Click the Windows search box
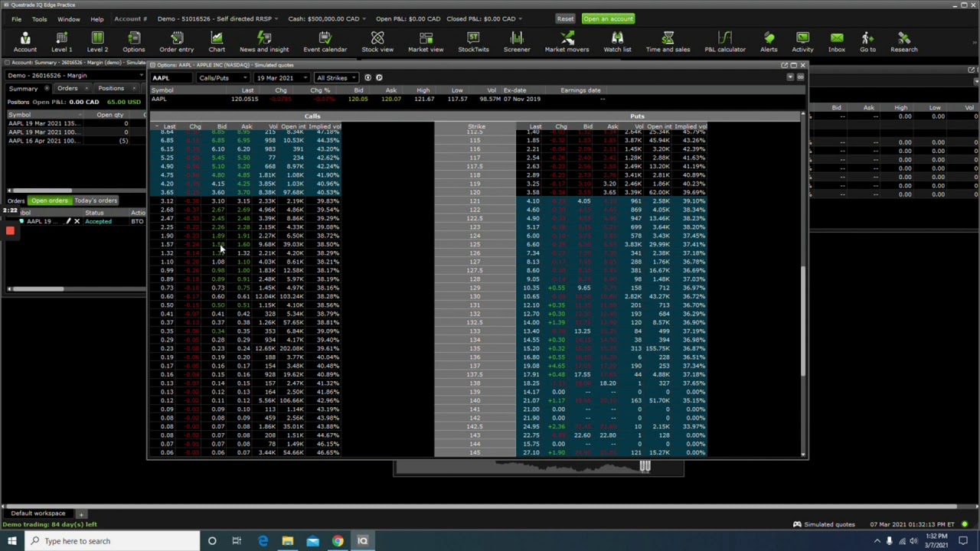This screenshot has height=551, width=980. [x=113, y=541]
